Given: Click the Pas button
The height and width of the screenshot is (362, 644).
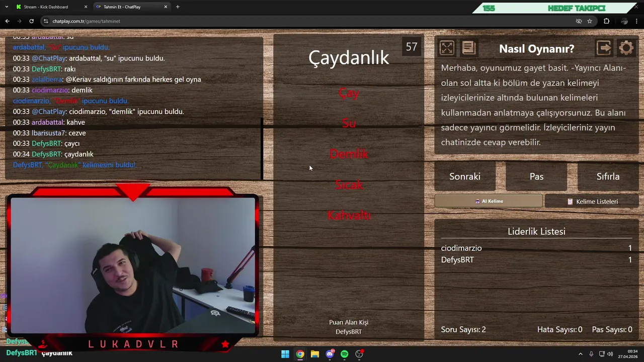Looking at the screenshot, I should [x=536, y=176].
